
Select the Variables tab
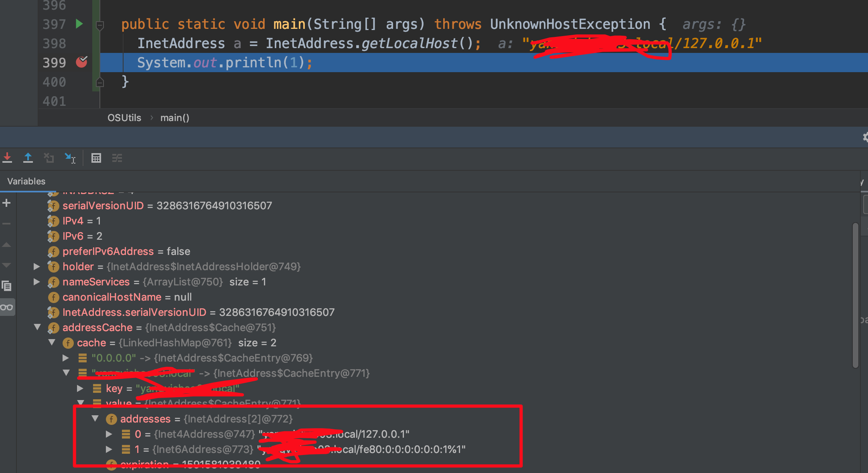coord(26,181)
